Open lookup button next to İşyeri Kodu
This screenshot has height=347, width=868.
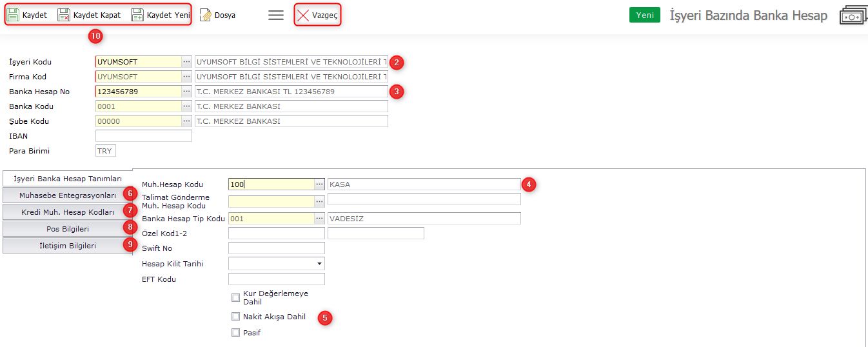point(186,62)
